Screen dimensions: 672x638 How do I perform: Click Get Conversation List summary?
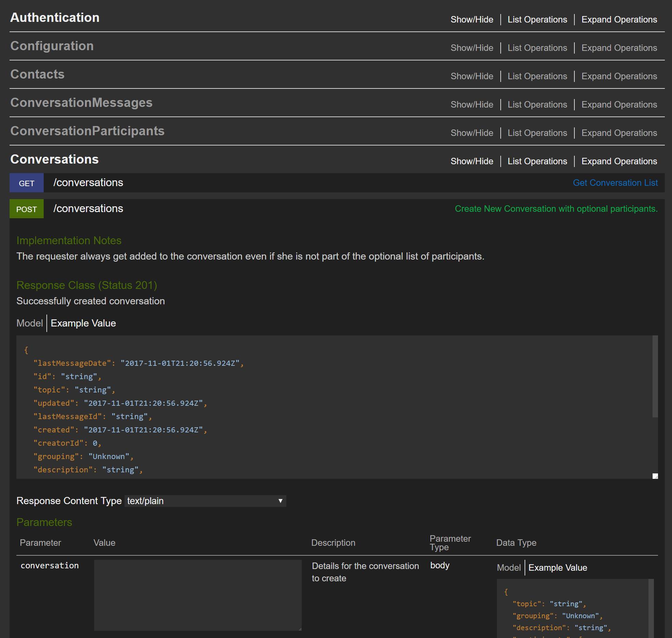615,183
